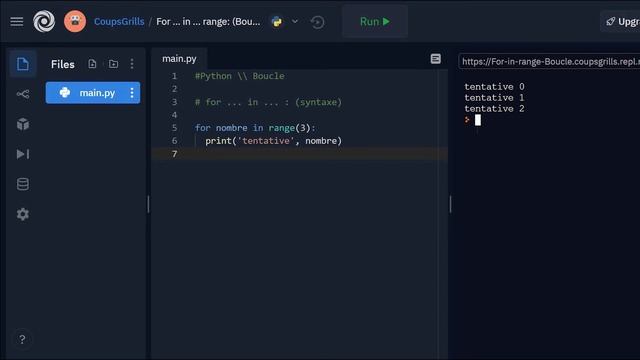640x360 pixels.
Task: Click the webview URL address field
Action: (x=549, y=62)
